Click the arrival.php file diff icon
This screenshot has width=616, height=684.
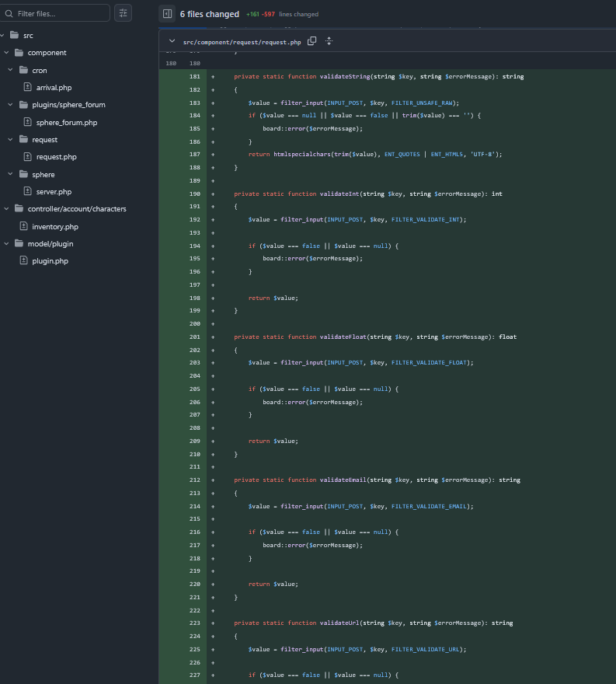tap(27, 87)
